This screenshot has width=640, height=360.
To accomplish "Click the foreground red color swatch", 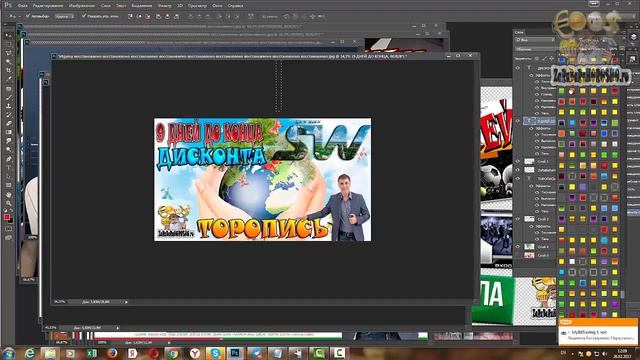I will click(x=7, y=217).
